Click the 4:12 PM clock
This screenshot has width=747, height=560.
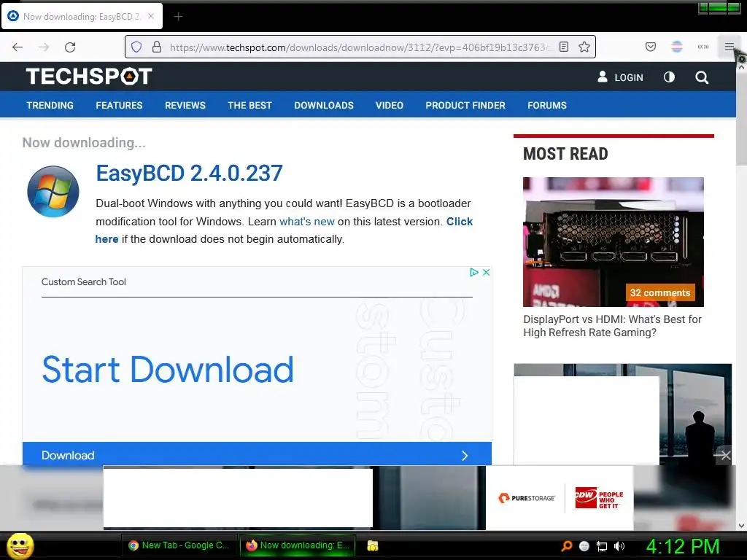682,546
